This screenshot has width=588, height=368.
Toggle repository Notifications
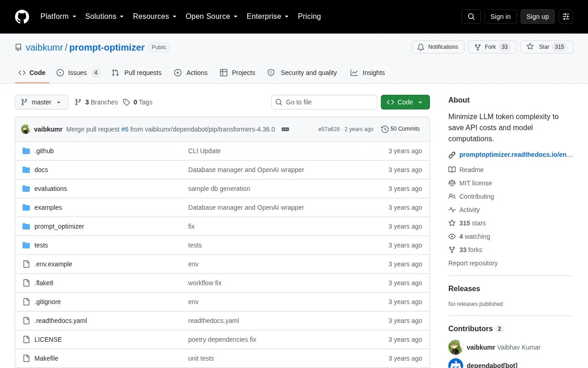pos(438,47)
